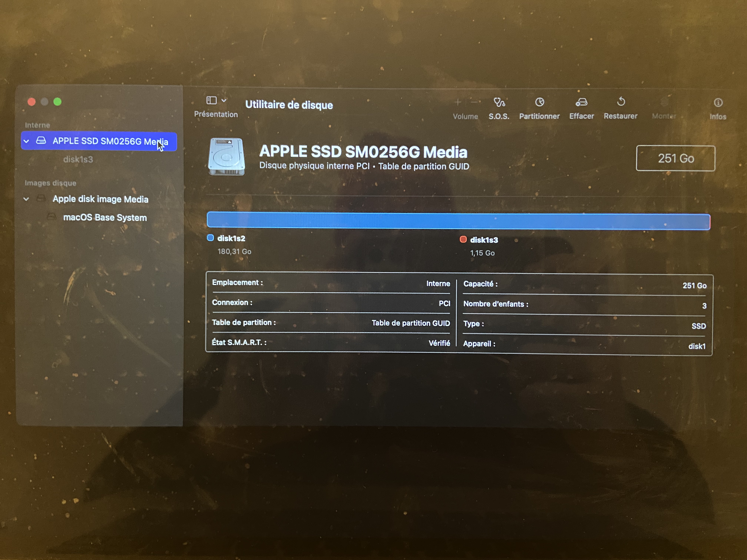
Task: Click the Effacer erase disk icon
Action: click(x=582, y=102)
